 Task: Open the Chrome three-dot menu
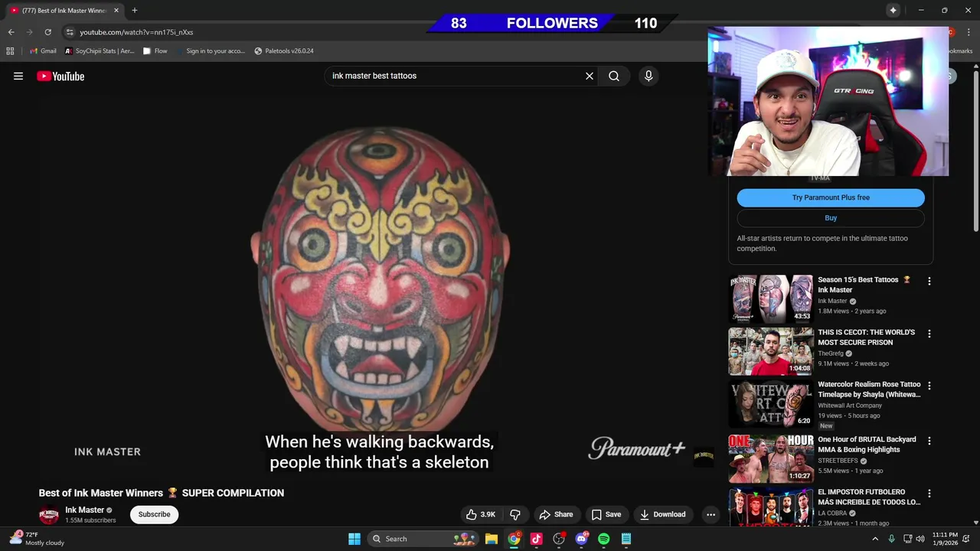pyautogui.click(x=969, y=32)
